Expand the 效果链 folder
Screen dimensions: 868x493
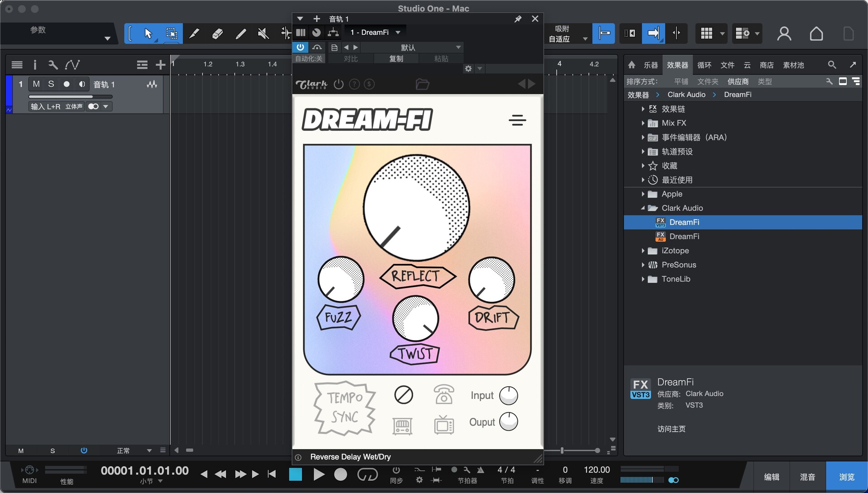642,109
